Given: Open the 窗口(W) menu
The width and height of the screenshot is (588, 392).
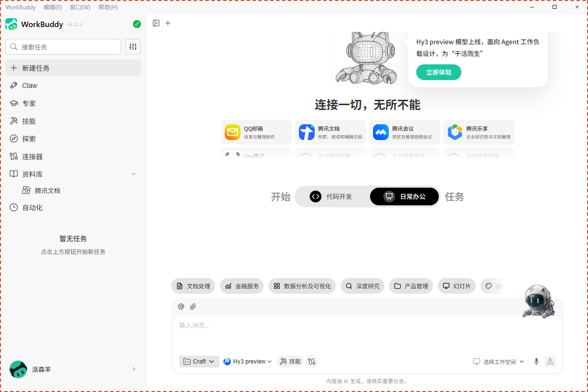Looking at the screenshot, I should tap(80, 7).
